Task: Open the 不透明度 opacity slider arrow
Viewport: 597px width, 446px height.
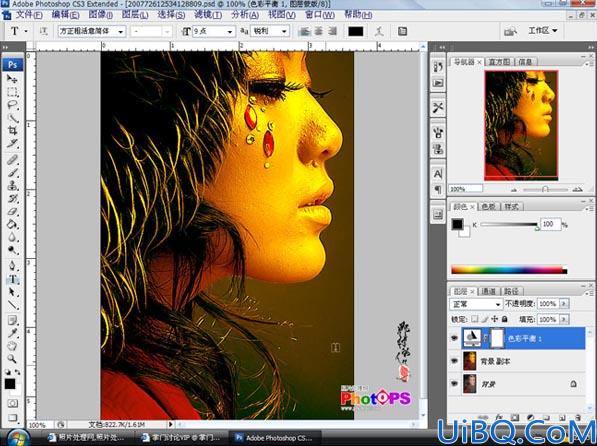Action: point(564,304)
